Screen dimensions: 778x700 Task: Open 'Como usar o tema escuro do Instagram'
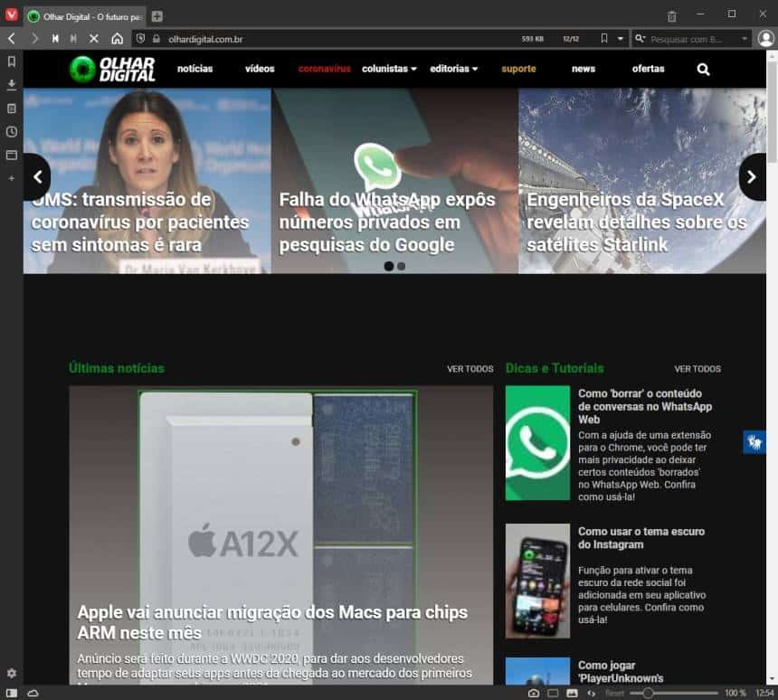click(641, 538)
